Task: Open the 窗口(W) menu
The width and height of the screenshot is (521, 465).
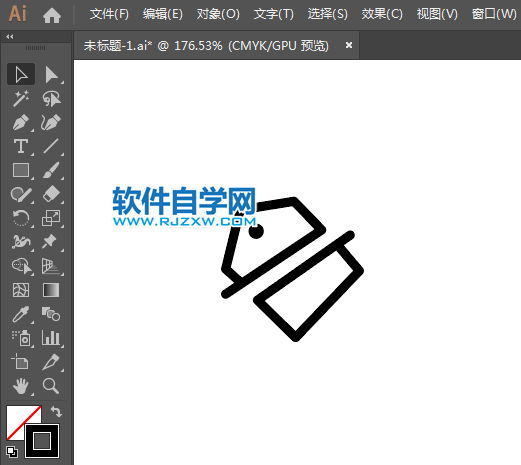Action: [x=494, y=14]
